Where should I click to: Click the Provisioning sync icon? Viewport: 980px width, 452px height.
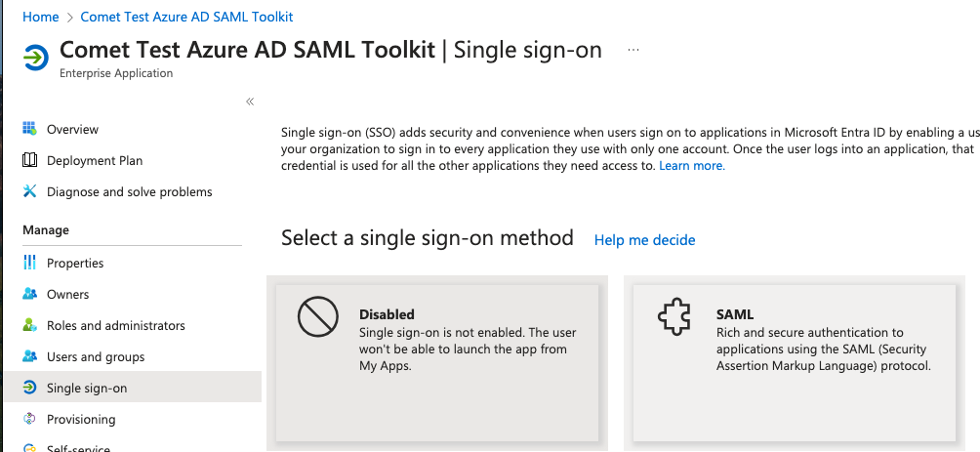coord(29,419)
